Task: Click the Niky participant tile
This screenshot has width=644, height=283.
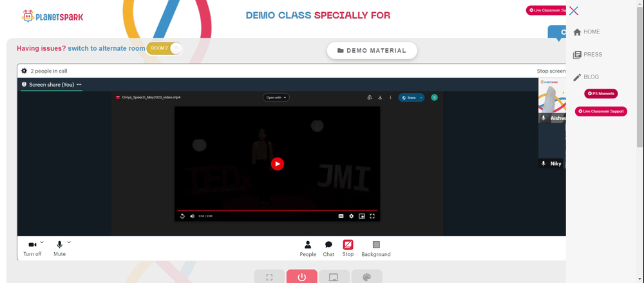Action: click(552, 145)
